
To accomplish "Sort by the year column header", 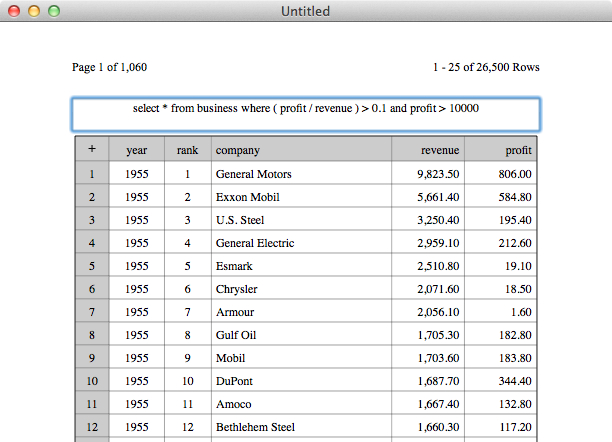I will coord(137,149).
